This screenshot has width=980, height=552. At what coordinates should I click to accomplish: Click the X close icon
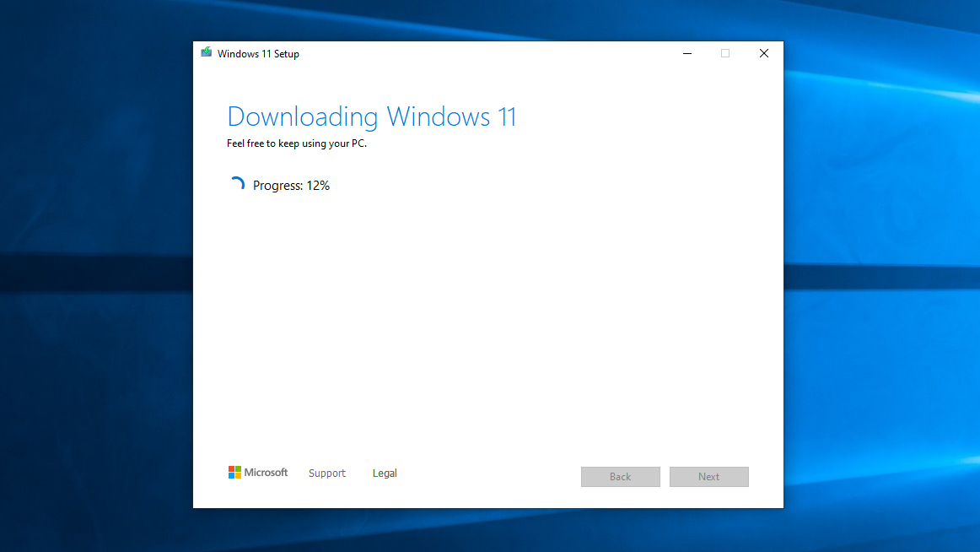click(x=764, y=53)
